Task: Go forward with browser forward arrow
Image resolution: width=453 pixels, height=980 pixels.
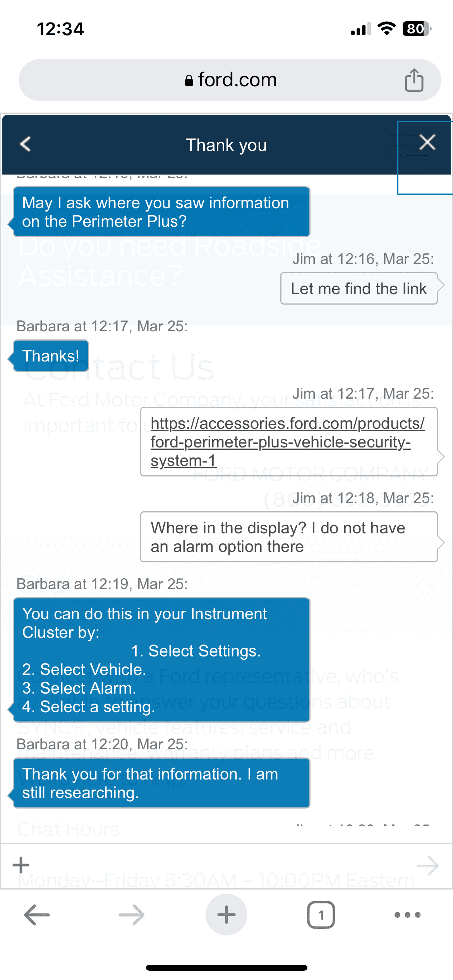Action: coord(132,915)
